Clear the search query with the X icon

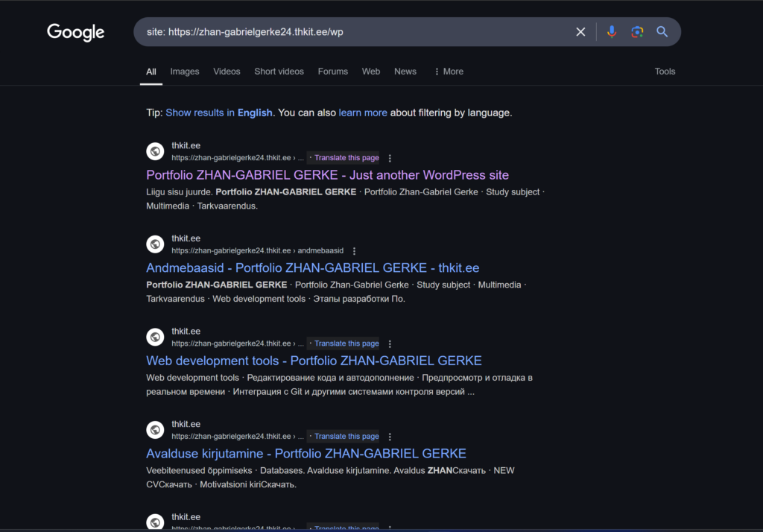click(x=580, y=32)
